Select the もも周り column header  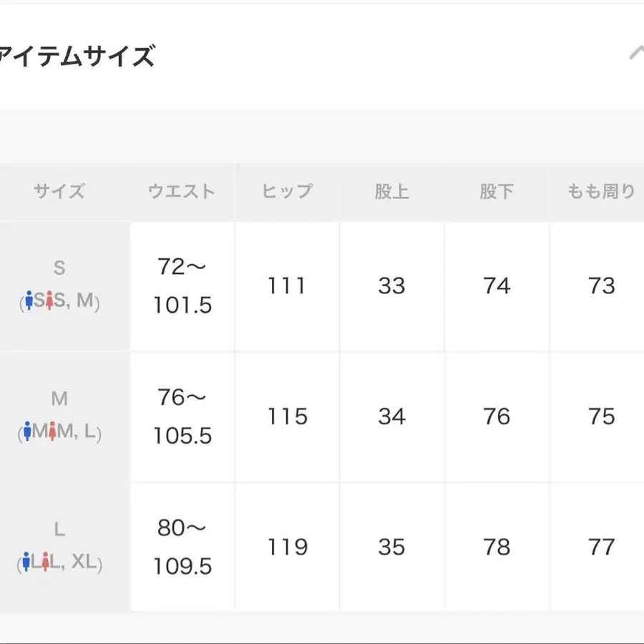coord(601,191)
